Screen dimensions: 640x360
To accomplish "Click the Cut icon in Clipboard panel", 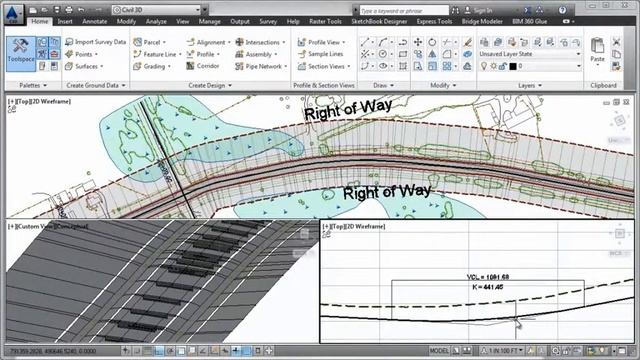I will 616,42.
